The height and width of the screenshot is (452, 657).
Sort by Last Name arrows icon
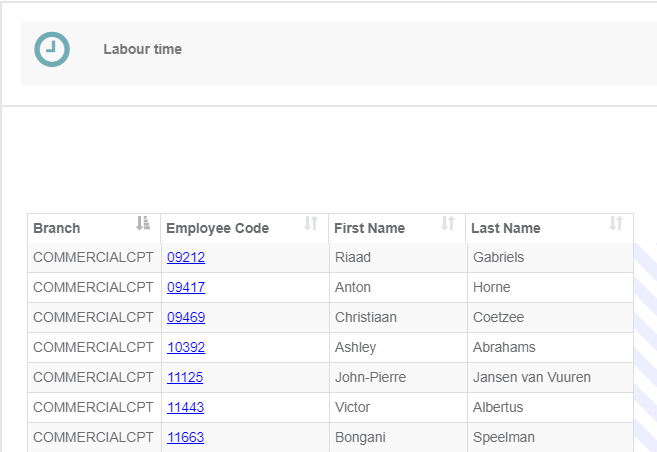click(x=616, y=223)
